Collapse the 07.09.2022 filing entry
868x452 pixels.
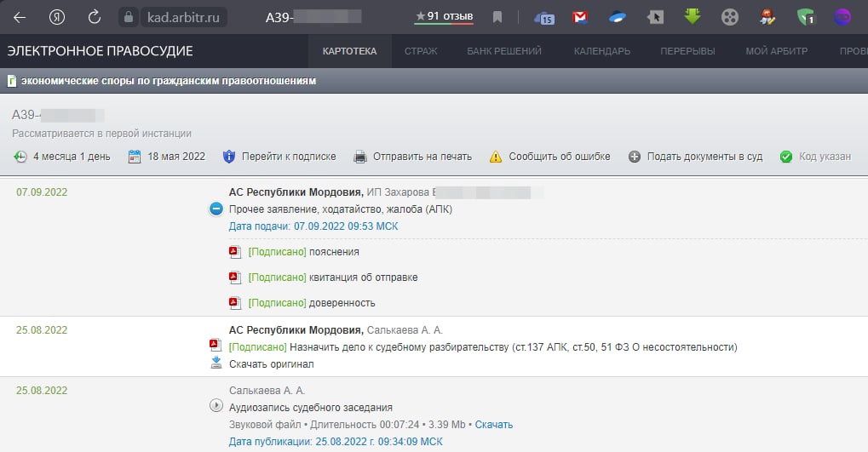click(216, 209)
